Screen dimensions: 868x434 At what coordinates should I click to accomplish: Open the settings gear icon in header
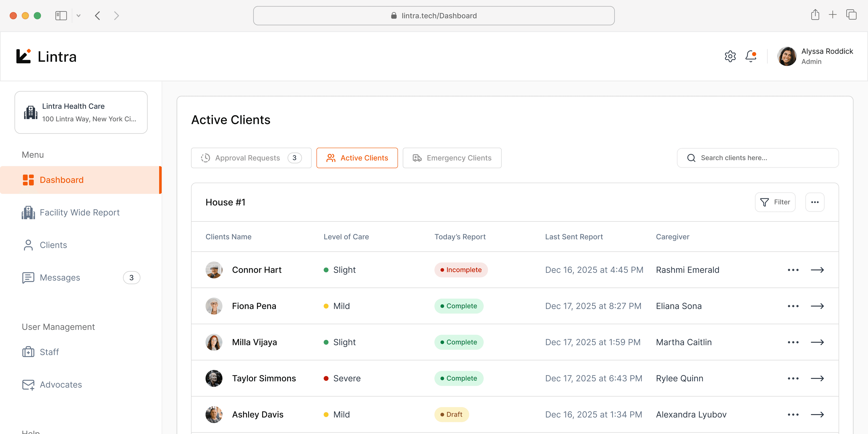click(x=730, y=56)
